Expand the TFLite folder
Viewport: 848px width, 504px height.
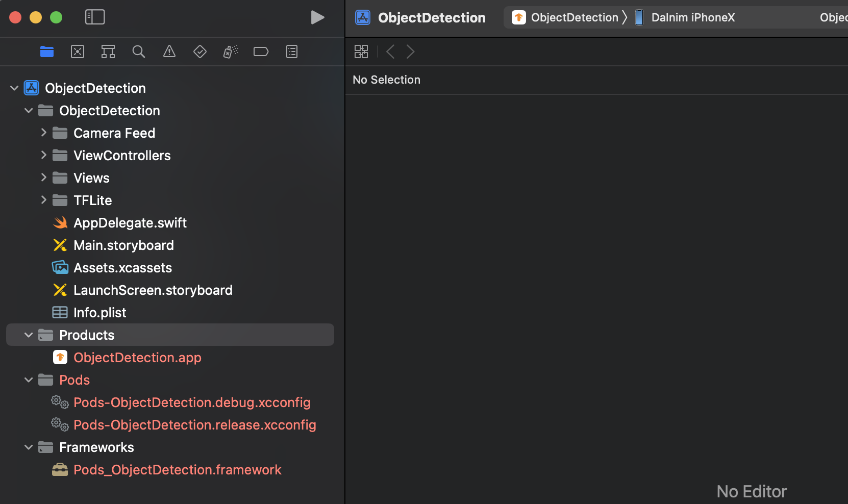[x=44, y=200]
